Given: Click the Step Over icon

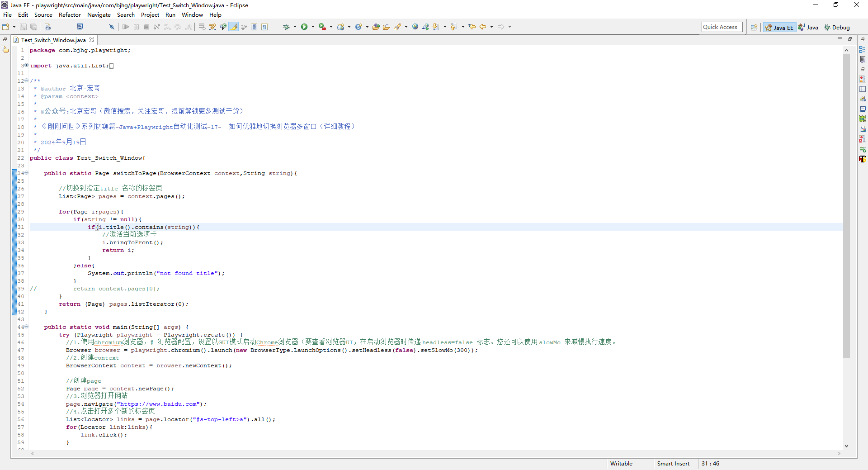Looking at the screenshot, I should click(x=178, y=27).
